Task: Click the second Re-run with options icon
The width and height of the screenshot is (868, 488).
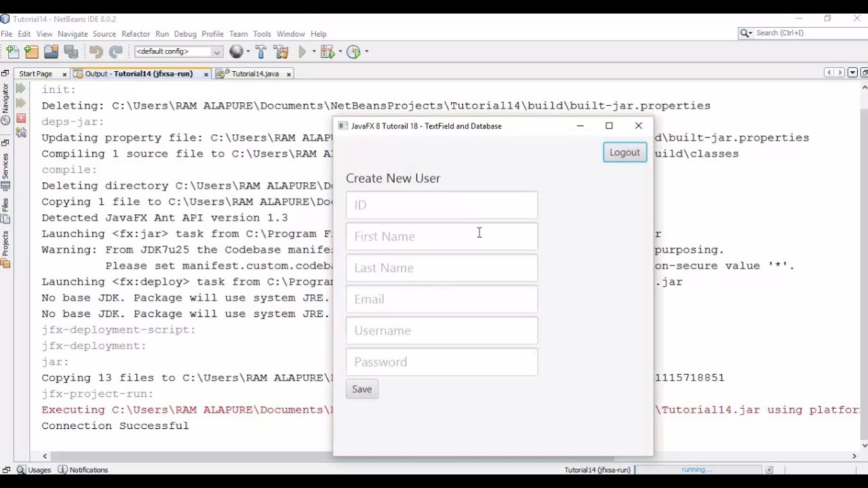Action: tap(21, 103)
